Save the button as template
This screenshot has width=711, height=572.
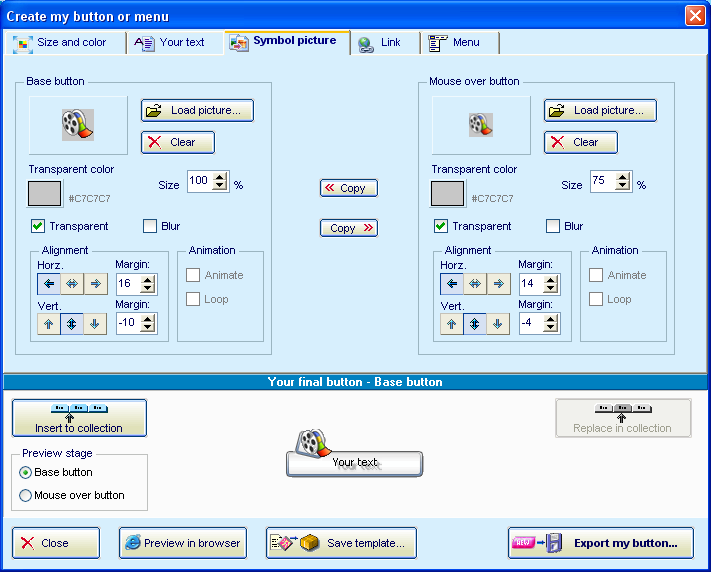click(341, 543)
